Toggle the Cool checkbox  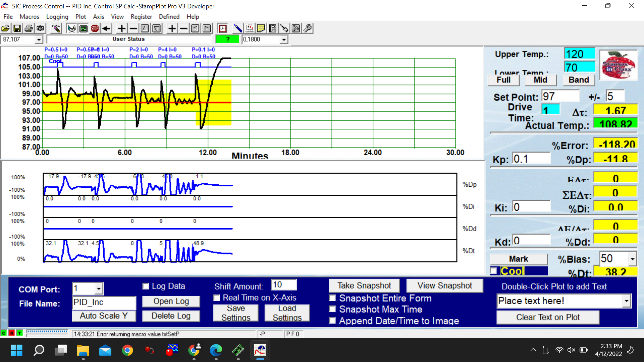pos(494,271)
